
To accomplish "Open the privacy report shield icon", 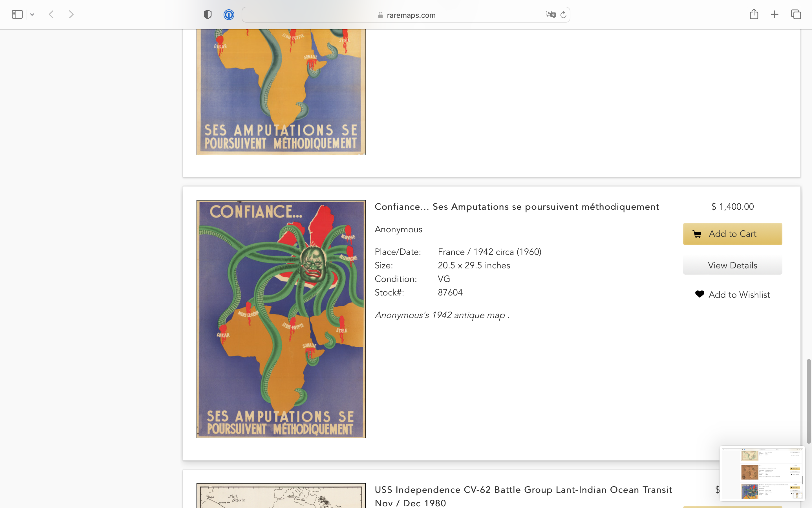I will pos(207,14).
